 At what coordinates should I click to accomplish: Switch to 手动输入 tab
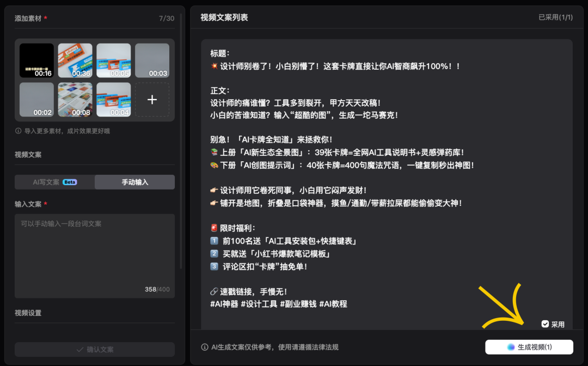pos(134,182)
